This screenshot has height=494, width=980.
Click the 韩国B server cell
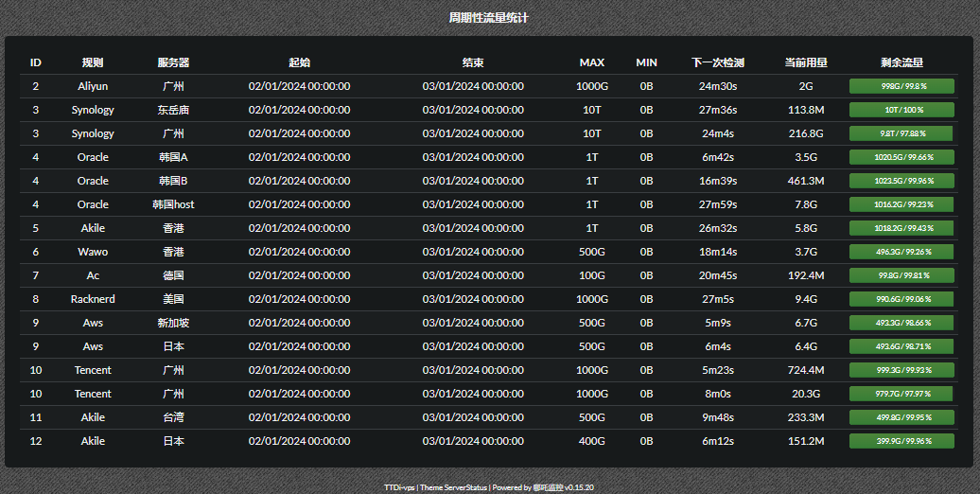(x=173, y=181)
